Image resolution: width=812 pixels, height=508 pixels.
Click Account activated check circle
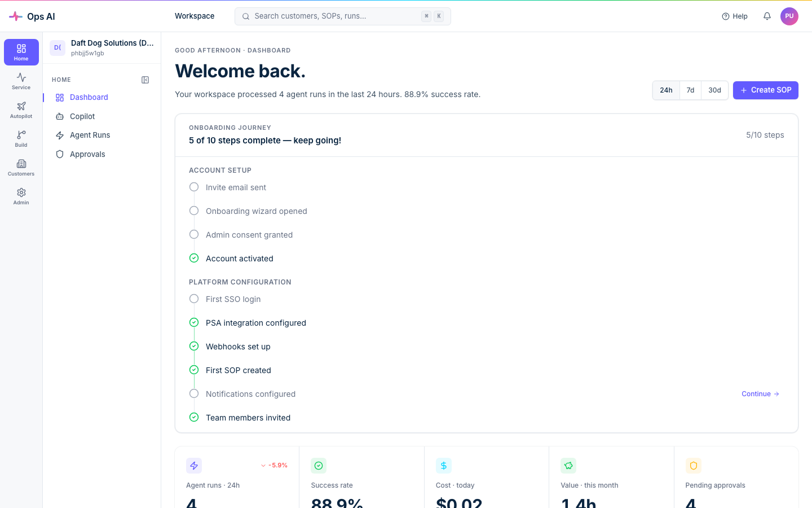pos(194,258)
